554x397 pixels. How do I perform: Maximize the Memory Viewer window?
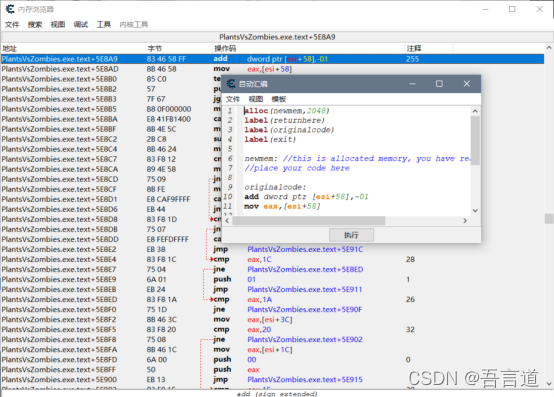pyautogui.click(x=512, y=9)
